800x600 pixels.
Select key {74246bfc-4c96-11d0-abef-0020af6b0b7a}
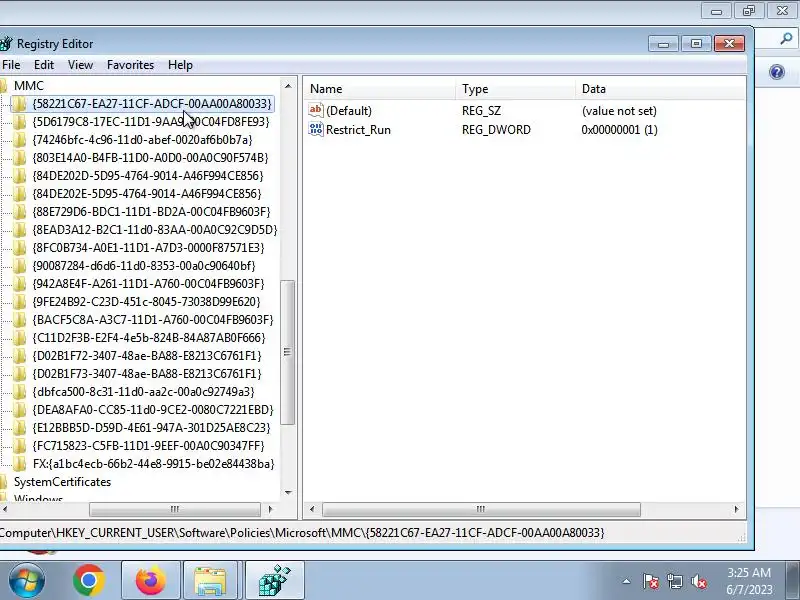142,139
